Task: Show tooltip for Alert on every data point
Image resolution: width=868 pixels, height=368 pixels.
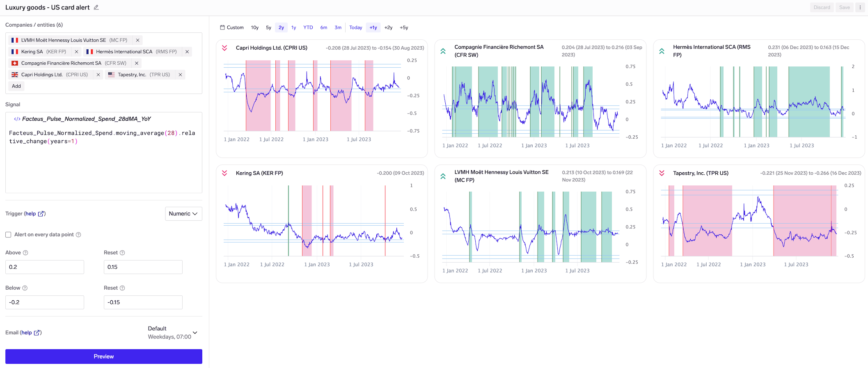Action: point(78,235)
